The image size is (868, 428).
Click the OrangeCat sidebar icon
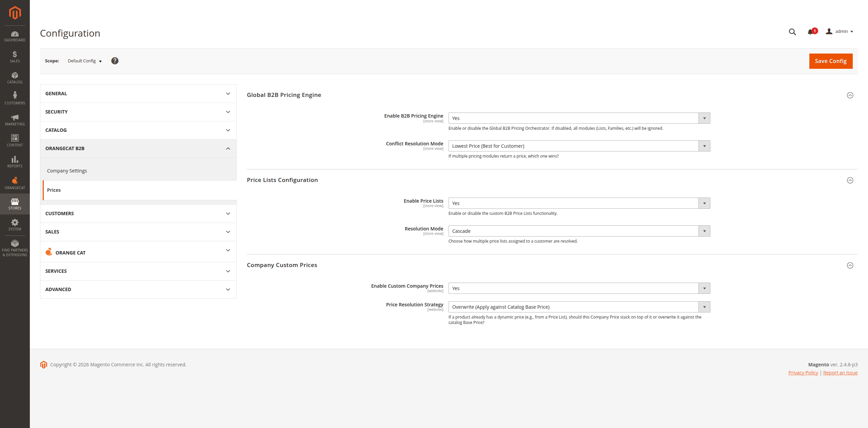click(15, 183)
